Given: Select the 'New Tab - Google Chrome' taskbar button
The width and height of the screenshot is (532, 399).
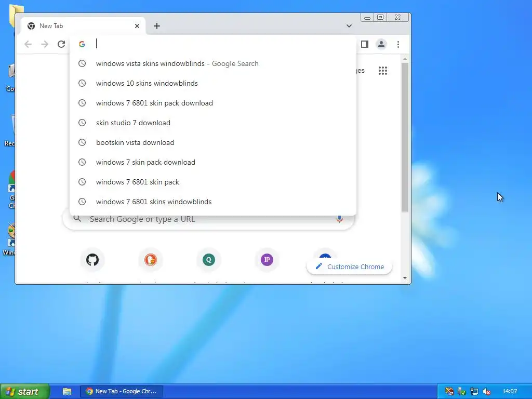Looking at the screenshot, I should click(122, 392).
